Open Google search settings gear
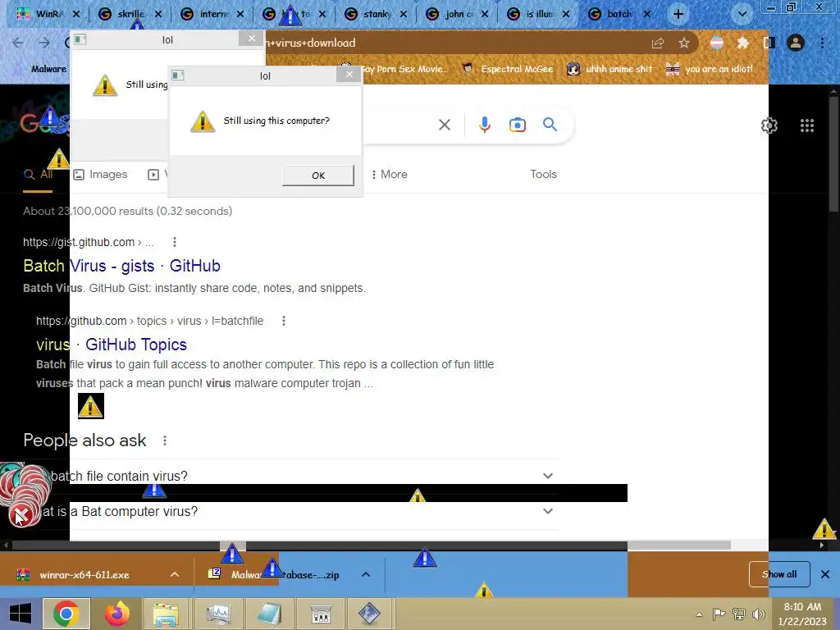 [769, 126]
